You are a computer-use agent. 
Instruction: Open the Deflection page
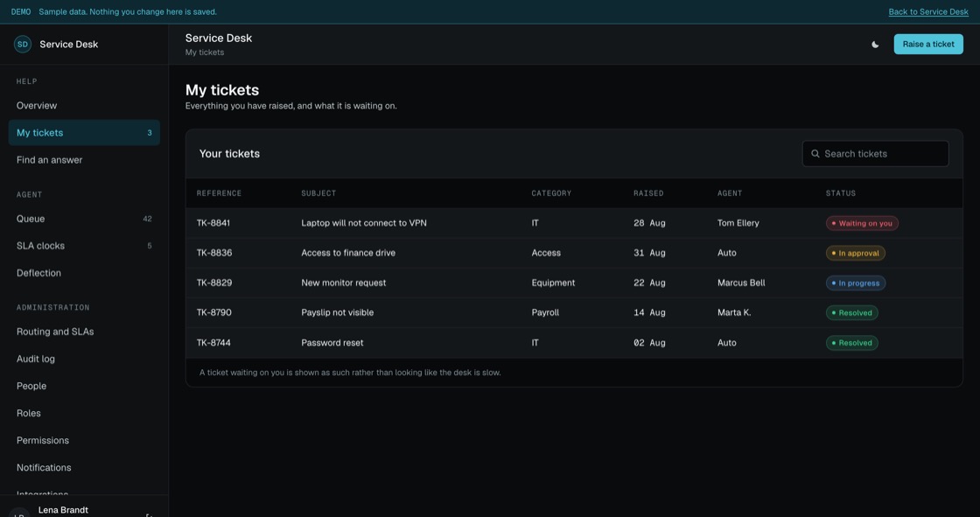pos(84,273)
